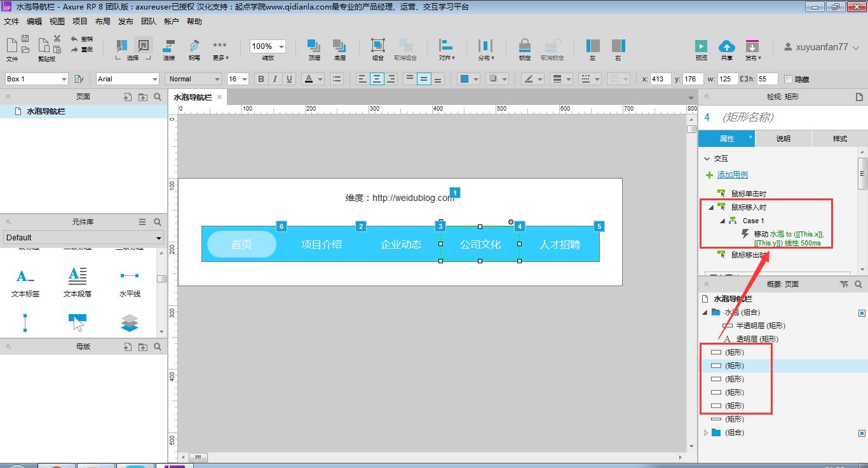The image size is (868, 468).
Task: Click the widget style update icon
Action: pyautogui.click(x=79, y=79)
